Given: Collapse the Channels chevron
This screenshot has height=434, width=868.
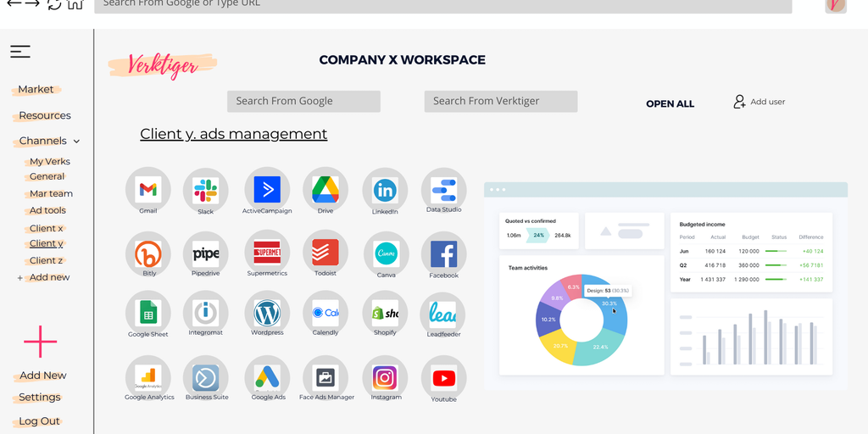Looking at the screenshot, I should [76, 142].
